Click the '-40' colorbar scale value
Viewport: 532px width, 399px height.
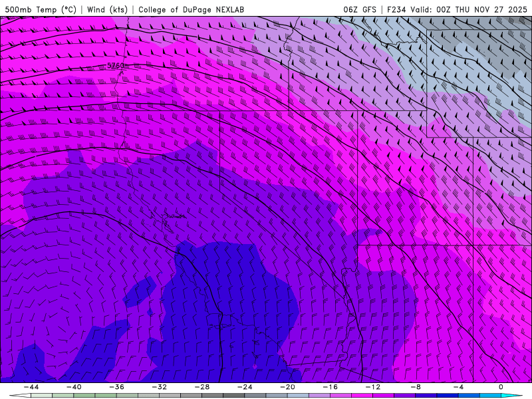74,387
